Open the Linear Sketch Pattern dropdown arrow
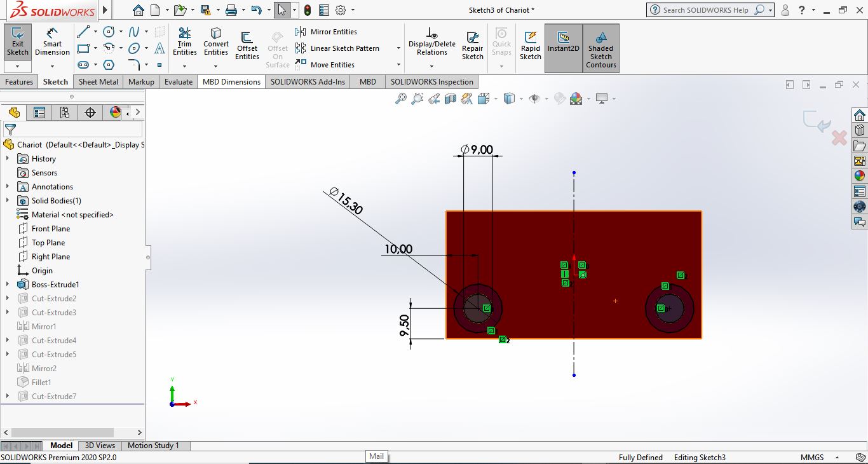 point(398,48)
